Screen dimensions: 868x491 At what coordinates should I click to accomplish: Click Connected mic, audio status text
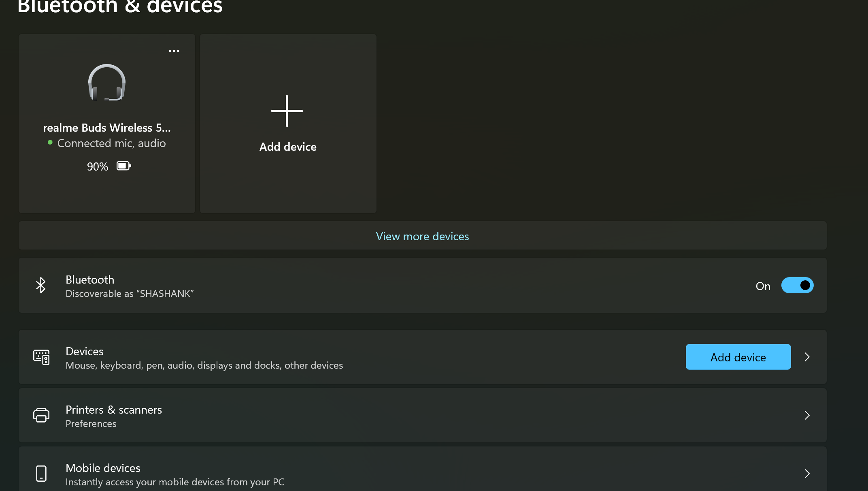pyautogui.click(x=112, y=143)
